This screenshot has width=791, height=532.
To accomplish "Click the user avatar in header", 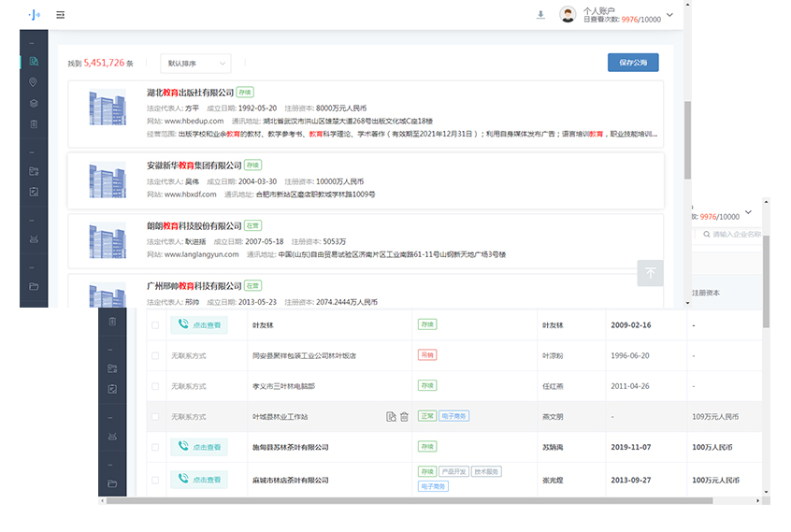I will pos(568,15).
